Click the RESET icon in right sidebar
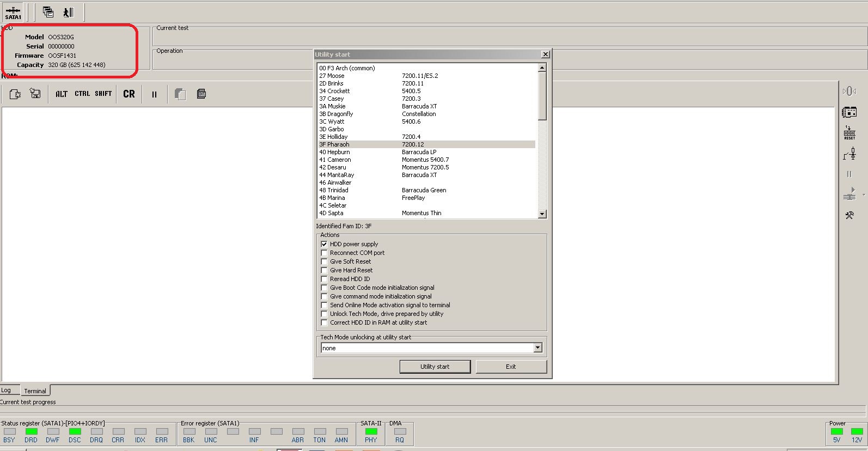The height and width of the screenshot is (451, 868). (x=849, y=133)
